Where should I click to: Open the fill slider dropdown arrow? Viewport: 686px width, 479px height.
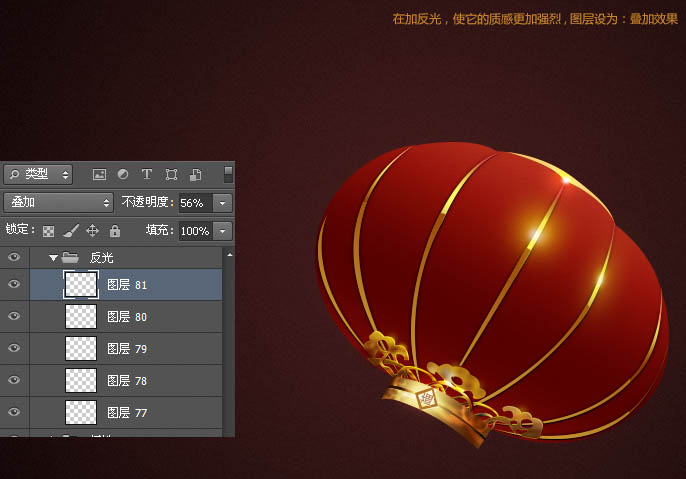[223, 231]
